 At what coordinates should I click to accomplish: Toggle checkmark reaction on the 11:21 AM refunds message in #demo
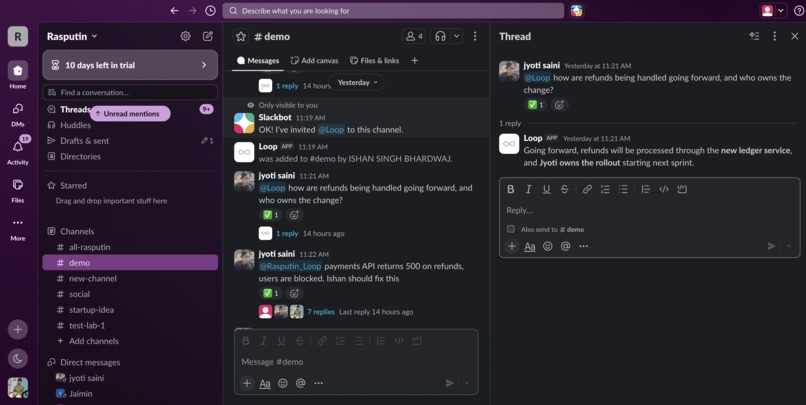pos(271,215)
